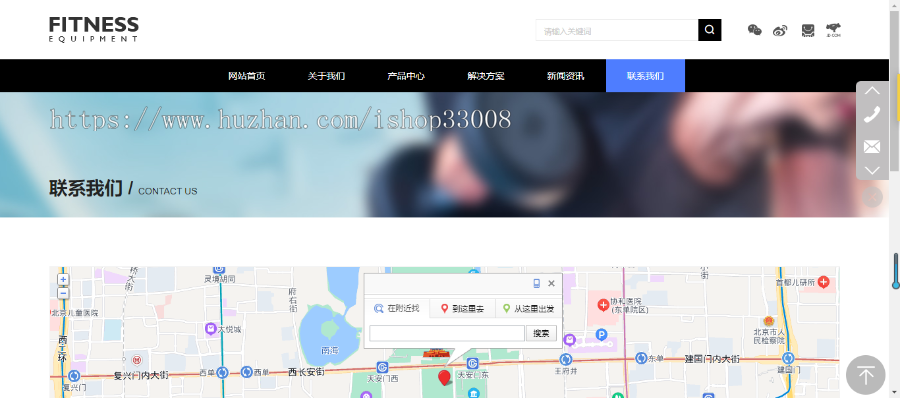Click the 东单 subway station icon

(641, 358)
